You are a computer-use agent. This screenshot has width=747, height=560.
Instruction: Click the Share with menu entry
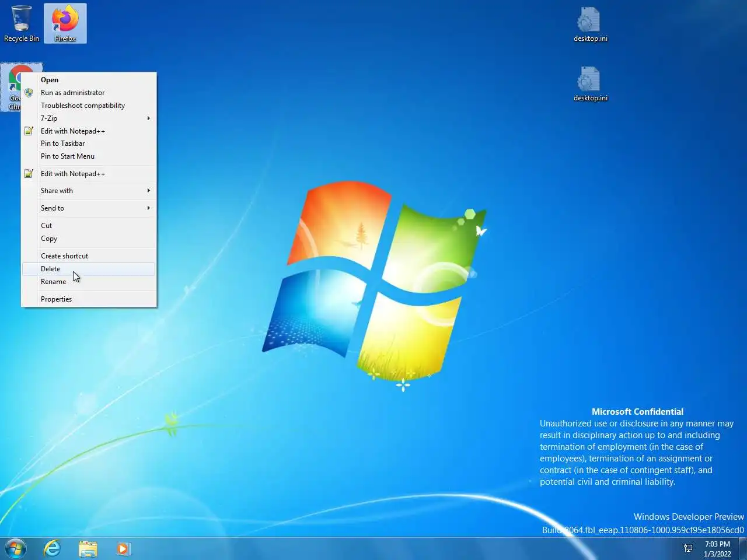pos(89,191)
